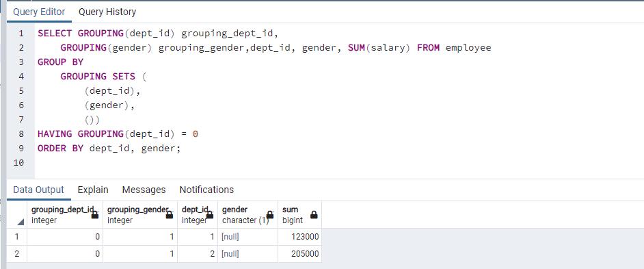Click line number 10 in the editor gutter
This screenshot has height=269, width=644.
pos(18,162)
